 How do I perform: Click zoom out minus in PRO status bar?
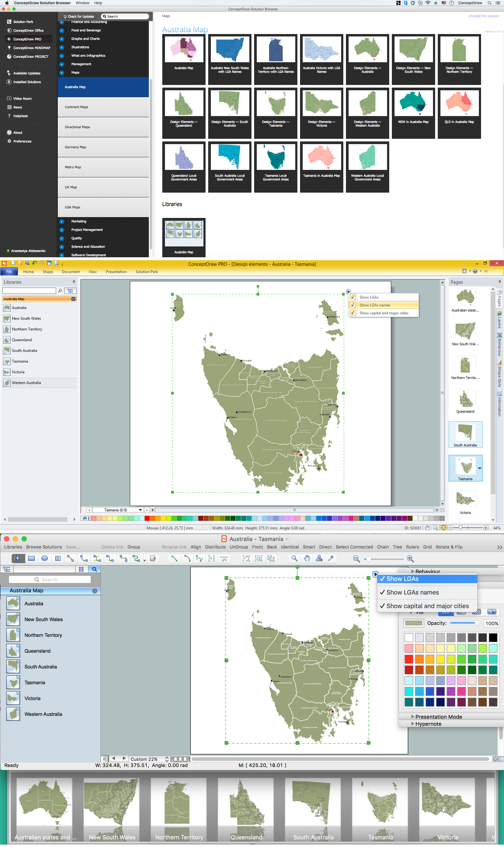pos(450,528)
